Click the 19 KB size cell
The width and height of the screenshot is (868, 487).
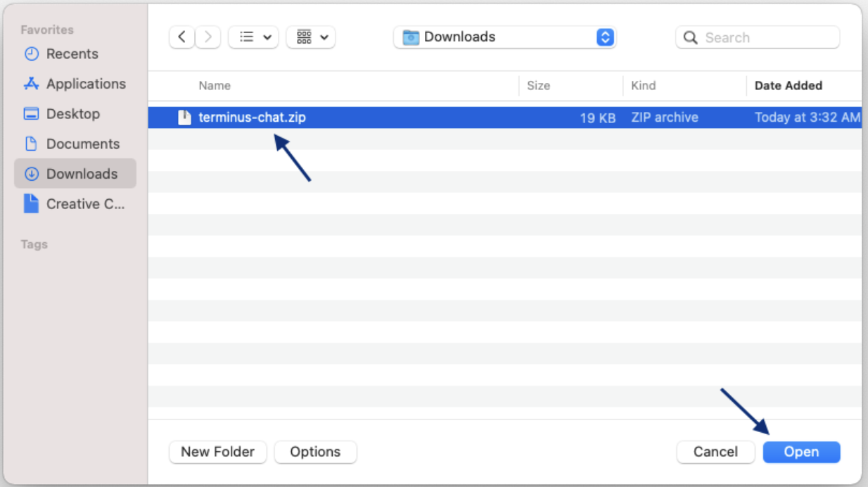point(598,118)
